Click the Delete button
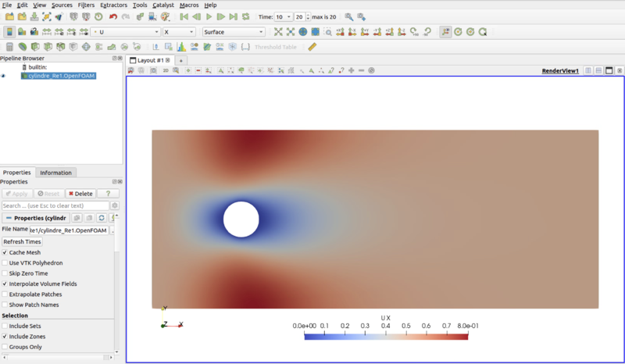The width and height of the screenshot is (625, 364). coord(80,194)
